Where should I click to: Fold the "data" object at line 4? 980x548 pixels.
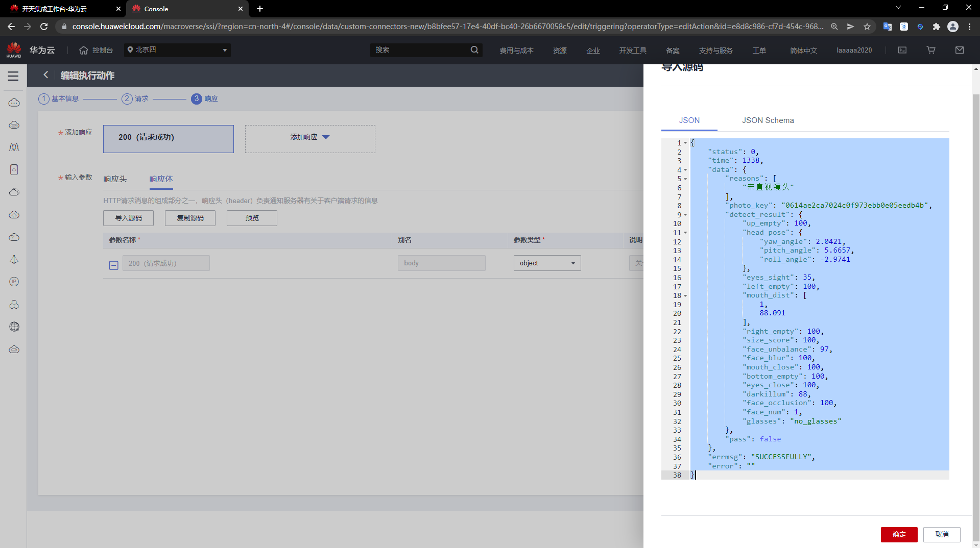685,170
